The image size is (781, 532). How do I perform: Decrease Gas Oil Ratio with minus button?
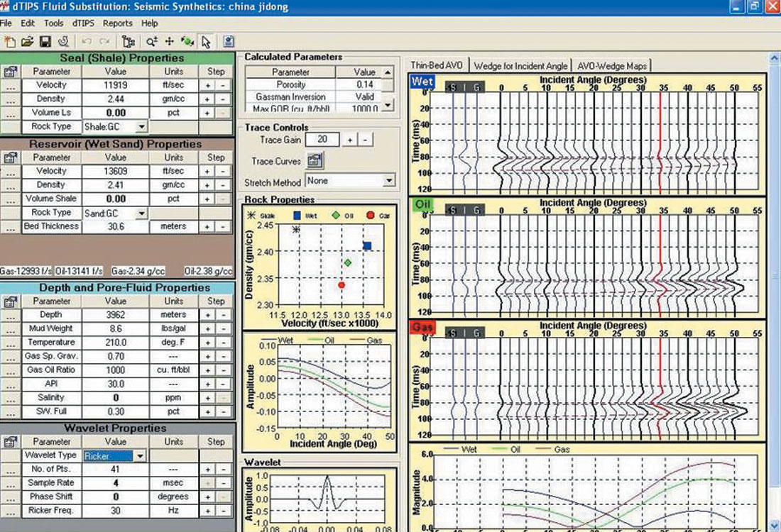[224, 370]
